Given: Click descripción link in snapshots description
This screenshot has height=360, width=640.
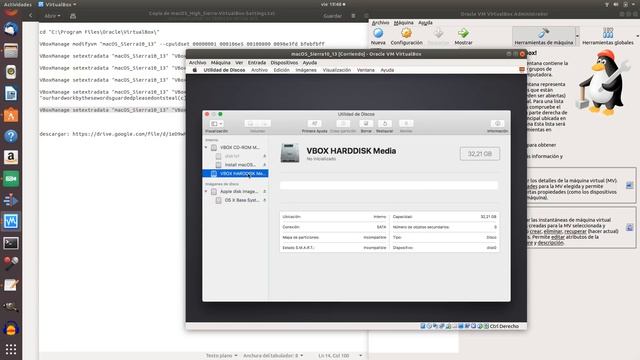Looking at the screenshot, I should (x=550, y=242).
